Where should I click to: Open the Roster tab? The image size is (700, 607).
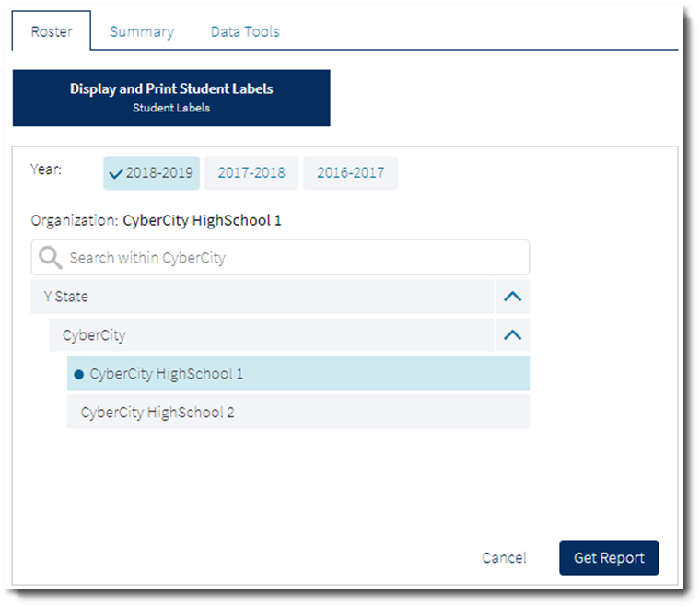click(x=52, y=31)
